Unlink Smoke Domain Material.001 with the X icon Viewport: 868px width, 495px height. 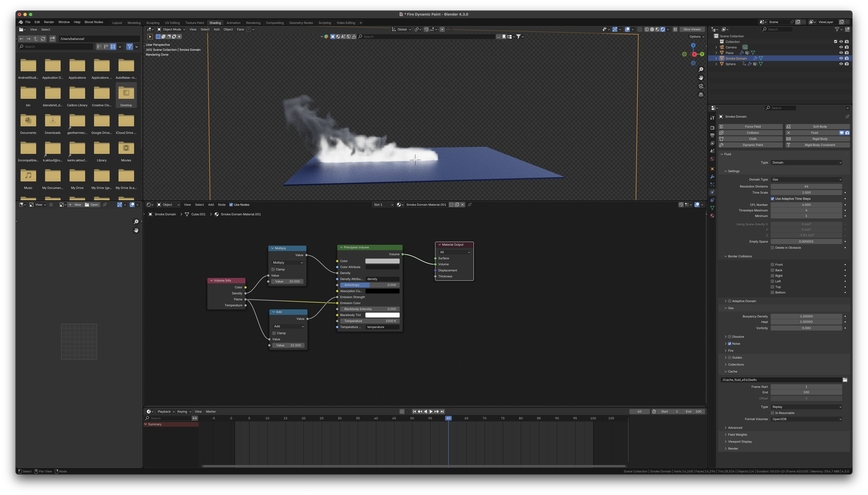pyautogui.click(x=463, y=205)
